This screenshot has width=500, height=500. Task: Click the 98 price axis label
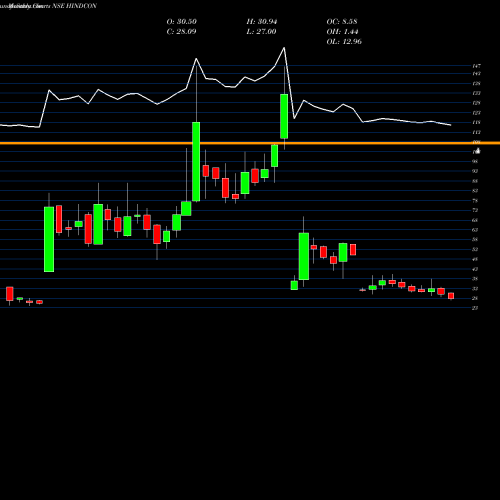coord(475,161)
